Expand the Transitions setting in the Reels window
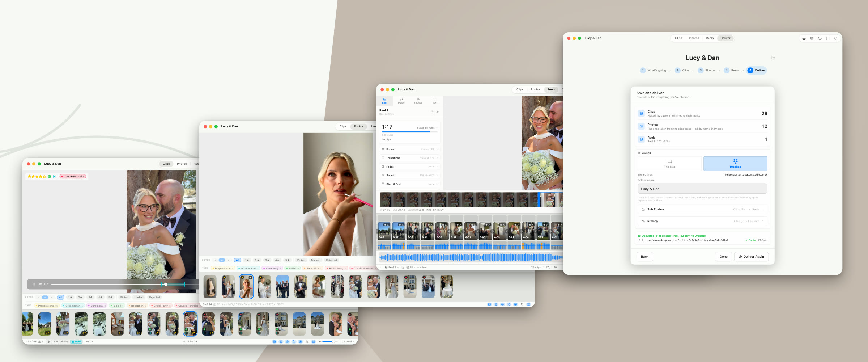The height and width of the screenshot is (362, 868). point(410,158)
